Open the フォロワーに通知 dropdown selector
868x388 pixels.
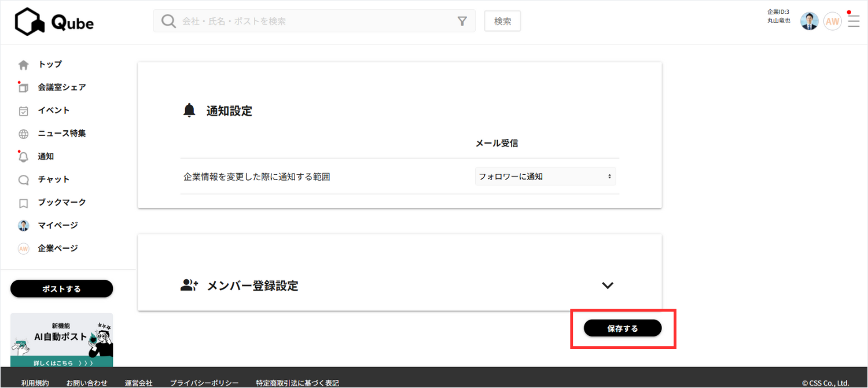pyautogui.click(x=545, y=176)
